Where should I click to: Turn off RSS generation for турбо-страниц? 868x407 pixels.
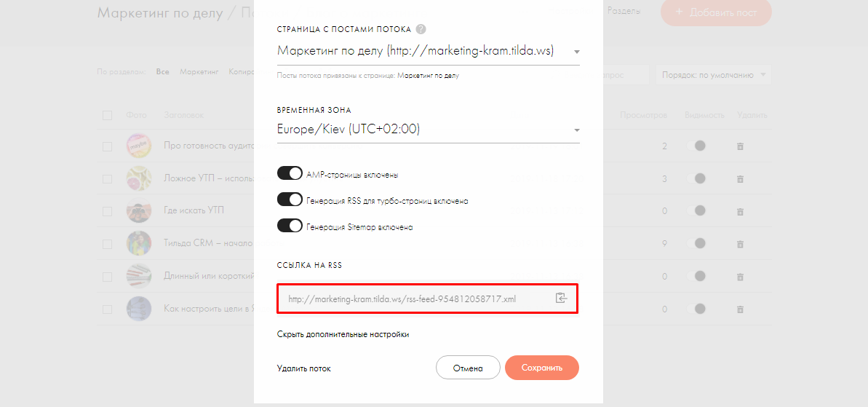(290, 199)
